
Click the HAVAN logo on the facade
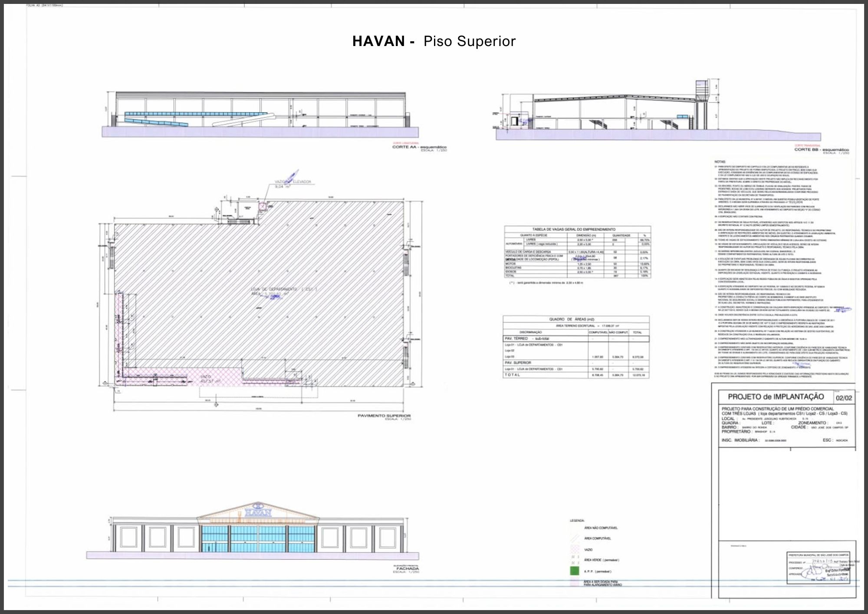coord(258,512)
